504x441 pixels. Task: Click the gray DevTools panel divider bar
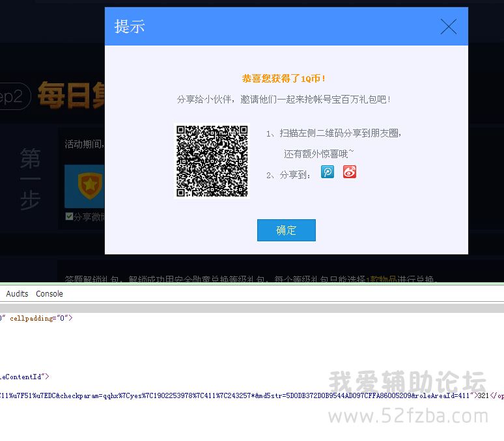click(252, 308)
